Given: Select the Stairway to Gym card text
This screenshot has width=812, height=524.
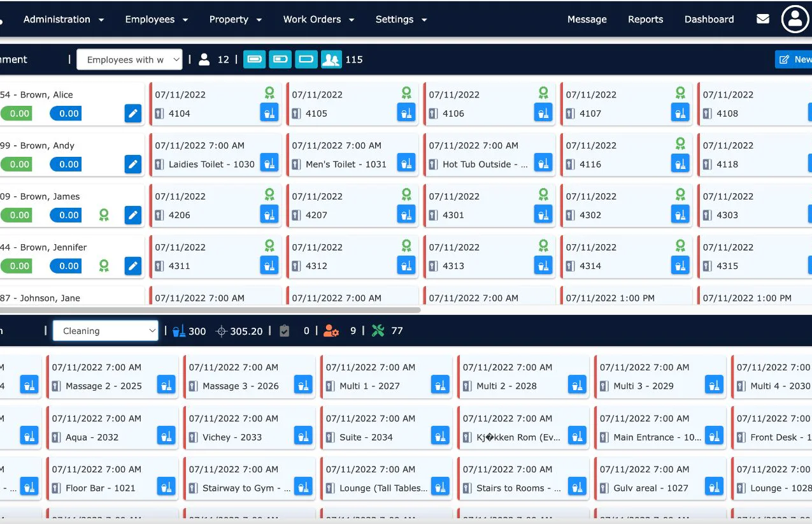Looking at the screenshot, I should [x=246, y=488].
